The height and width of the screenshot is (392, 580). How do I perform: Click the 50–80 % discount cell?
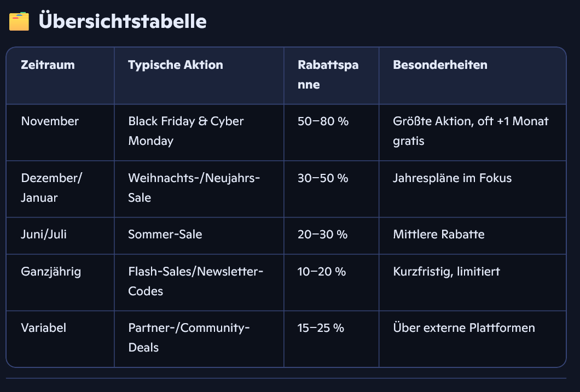[323, 121]
